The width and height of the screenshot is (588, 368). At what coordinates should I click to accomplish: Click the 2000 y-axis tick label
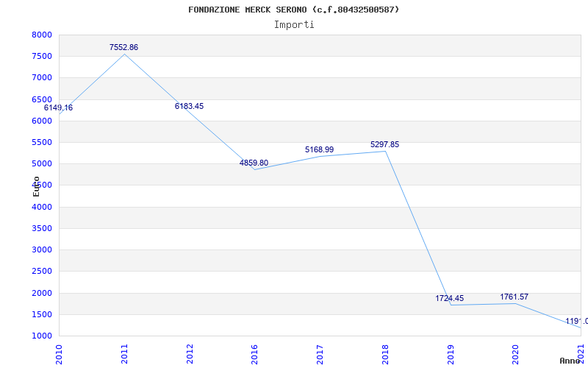[41, 293]
